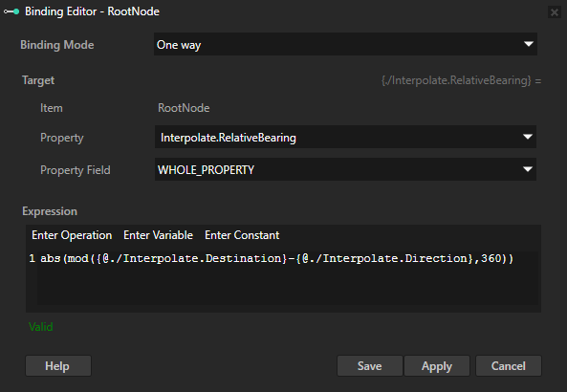This screenshot has height=392, width=567.
Task: Click the Expression section label
Action: 50,211
